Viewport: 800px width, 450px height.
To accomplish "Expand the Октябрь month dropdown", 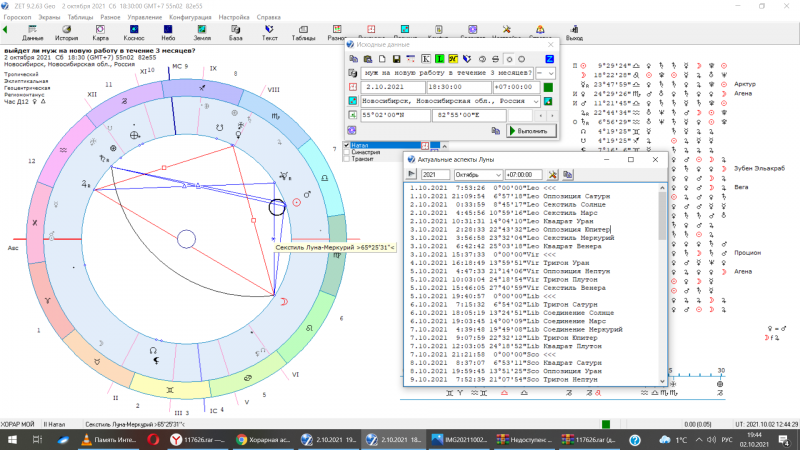I will pos(496,174).
